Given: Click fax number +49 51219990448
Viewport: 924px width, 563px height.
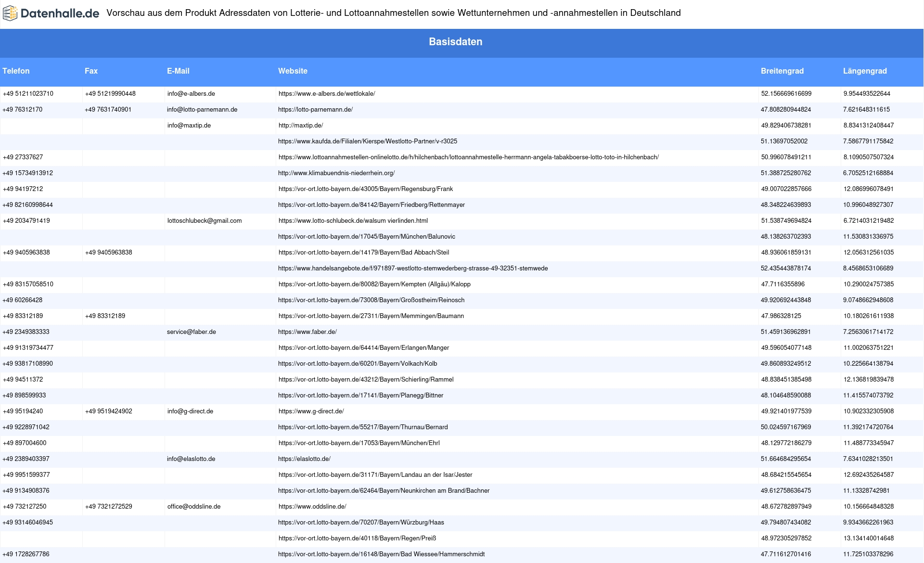Looking at the screenshot, I should pos(110,94).
